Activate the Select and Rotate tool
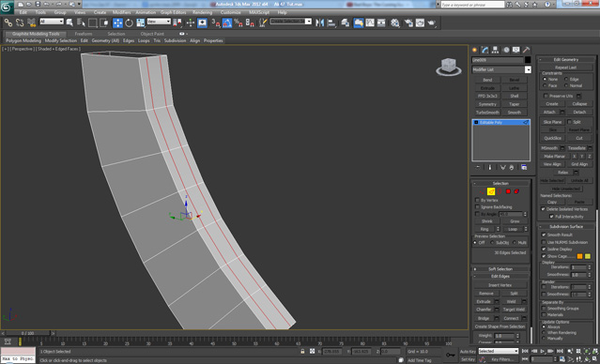The height and width of the screenshot is (364, 600). tap(129, 23)
